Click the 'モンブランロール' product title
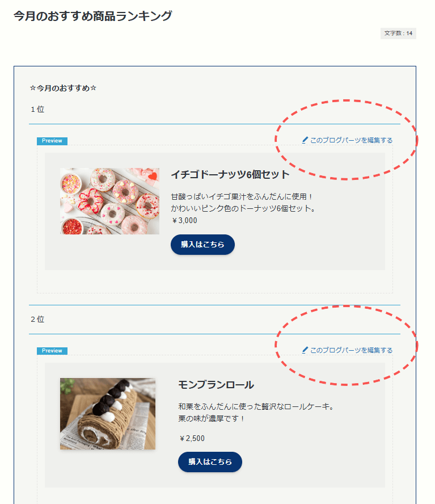 click(216, 385)
